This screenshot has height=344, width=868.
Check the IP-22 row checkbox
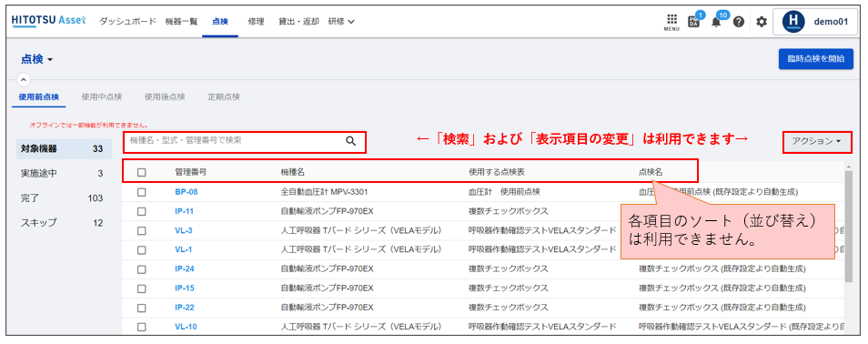(x=142, y=308)
